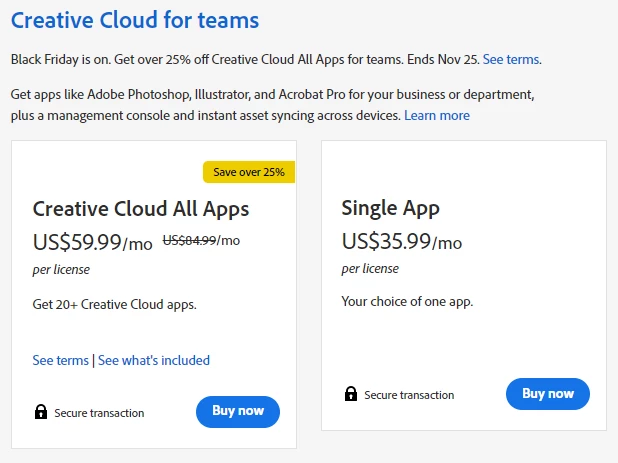
Task: Click the yellow Save over 25% badge
Action: [249, 172]
